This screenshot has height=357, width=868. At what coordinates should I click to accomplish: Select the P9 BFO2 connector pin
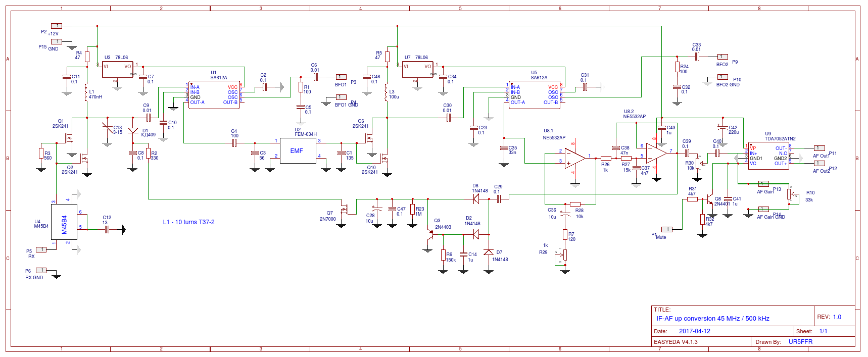coord(722,57)
